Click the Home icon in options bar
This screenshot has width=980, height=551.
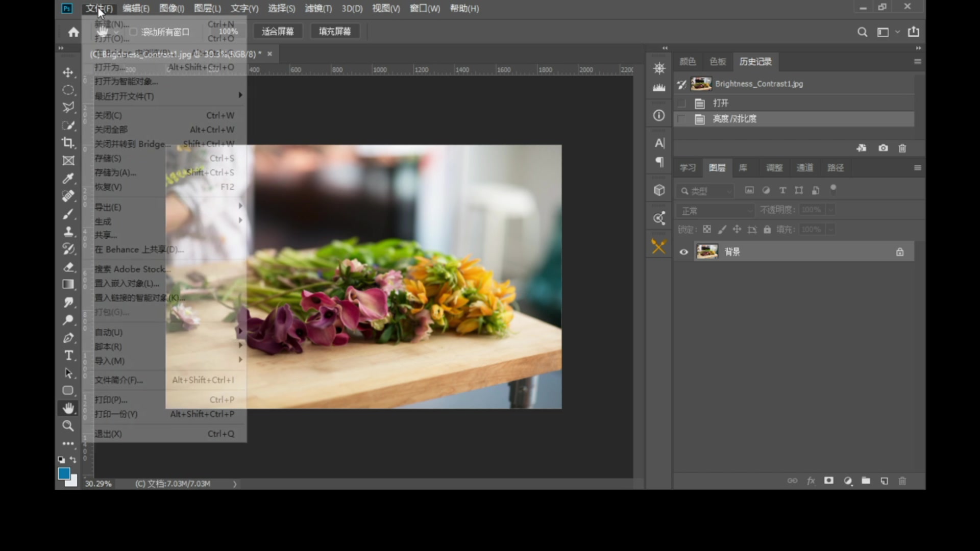coord(73,32)
